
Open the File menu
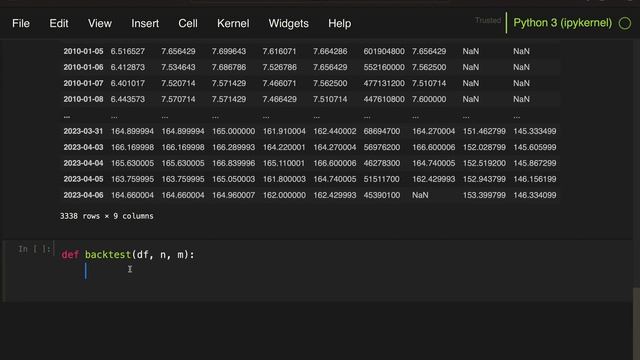[21, 24]
